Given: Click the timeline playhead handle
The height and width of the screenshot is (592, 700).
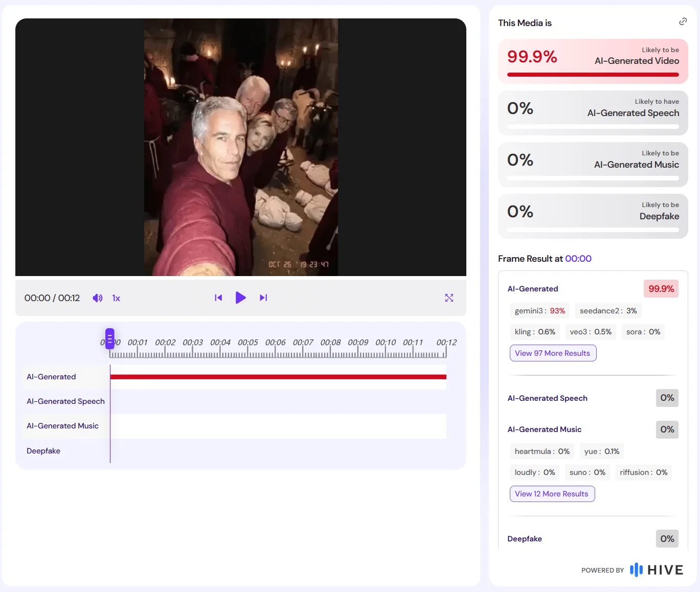Looking at the screenshot, I should (x=109, y=338).
